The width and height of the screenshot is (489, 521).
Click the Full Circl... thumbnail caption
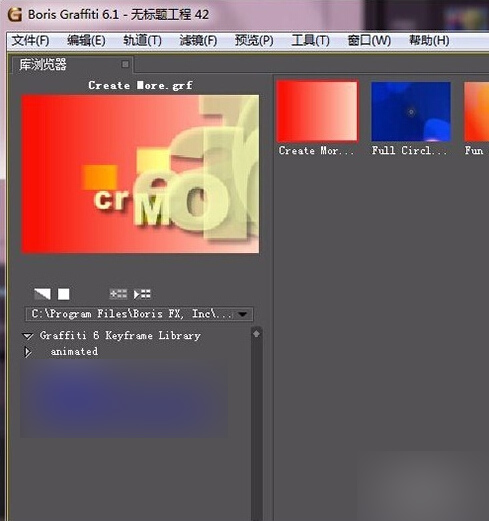pos(409,150)
